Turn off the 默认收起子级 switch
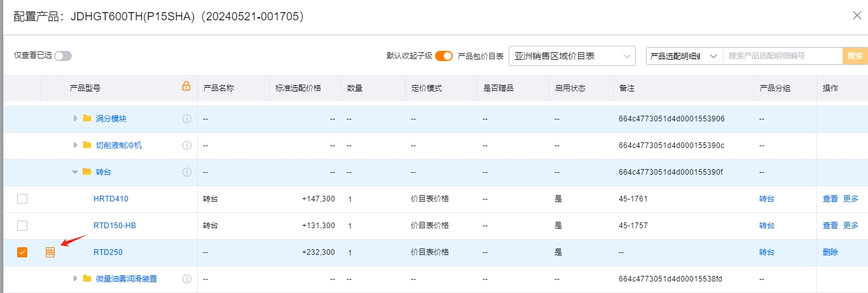This screenshot has height=293, width=868. [444, 56]
